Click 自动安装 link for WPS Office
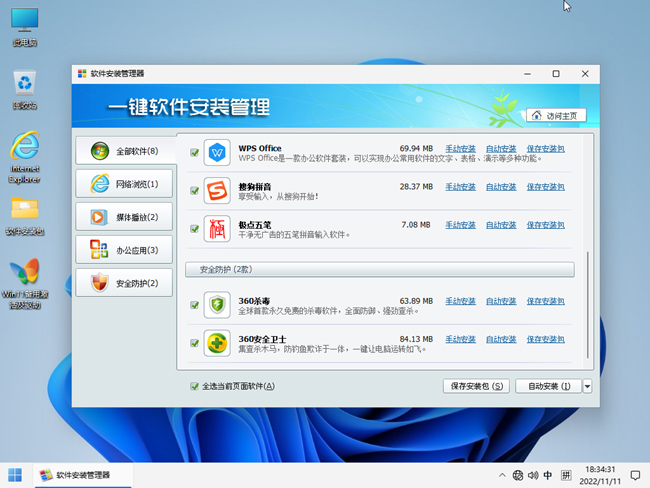The width and height of the screenshot is (650, 488). 501,148
